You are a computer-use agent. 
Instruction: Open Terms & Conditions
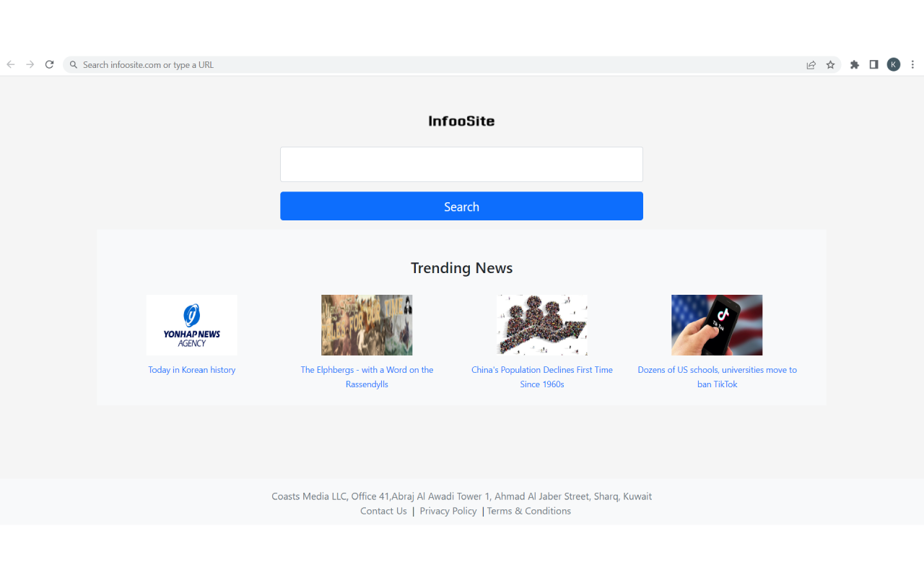(528, 511)
